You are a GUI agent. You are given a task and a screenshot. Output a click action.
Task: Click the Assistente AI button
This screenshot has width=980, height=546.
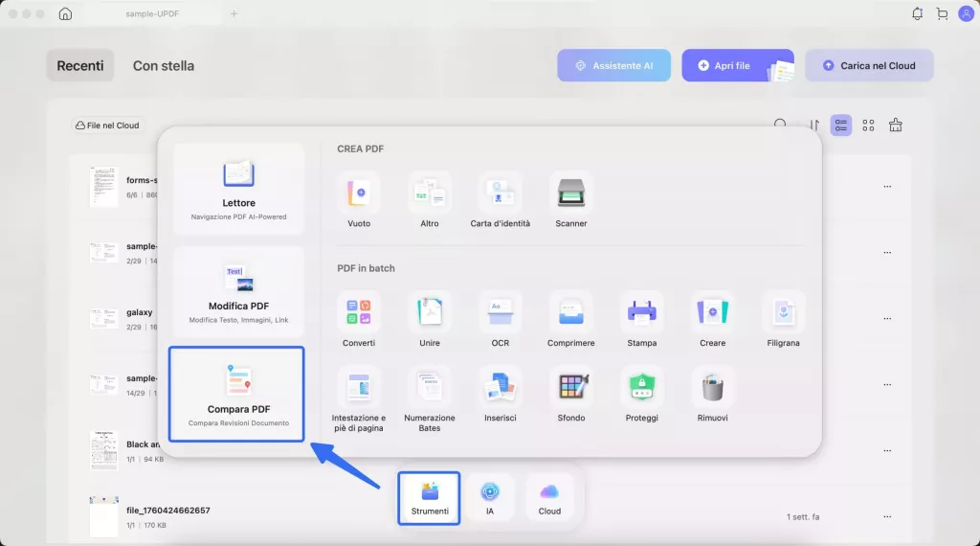[x=613, y=66]
